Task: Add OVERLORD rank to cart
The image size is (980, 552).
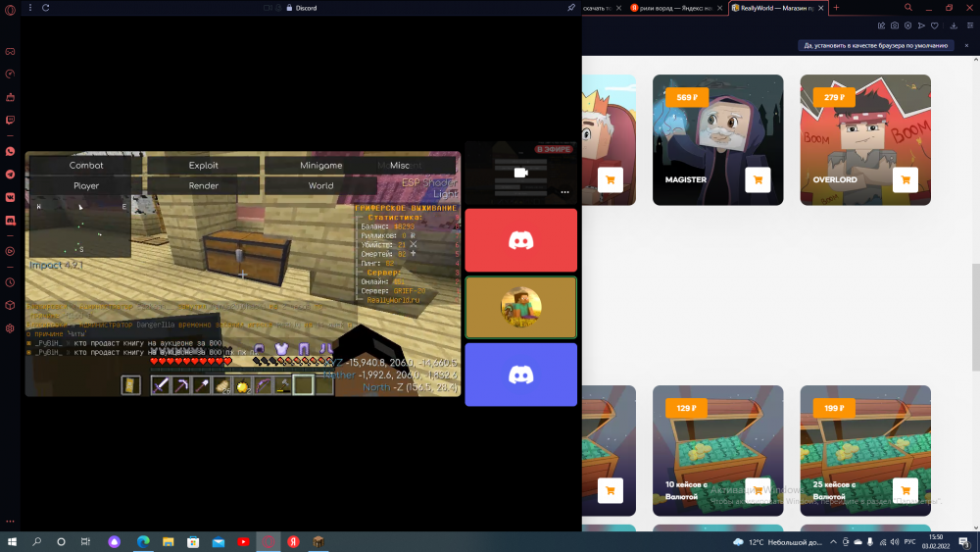Action: coord(905,180)
